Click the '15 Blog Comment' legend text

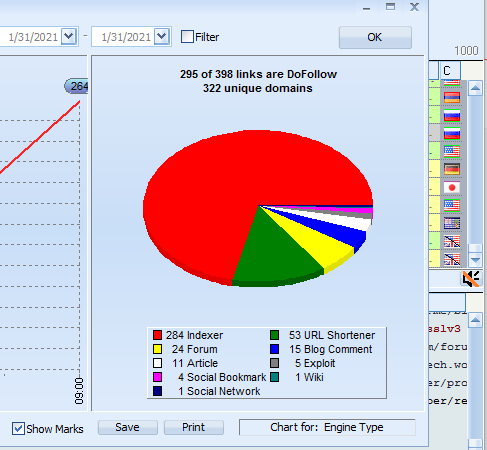[x=330, y=349]
